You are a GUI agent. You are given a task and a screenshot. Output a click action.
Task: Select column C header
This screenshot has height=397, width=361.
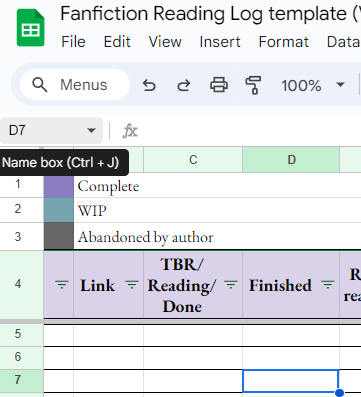tap(193, 160)
